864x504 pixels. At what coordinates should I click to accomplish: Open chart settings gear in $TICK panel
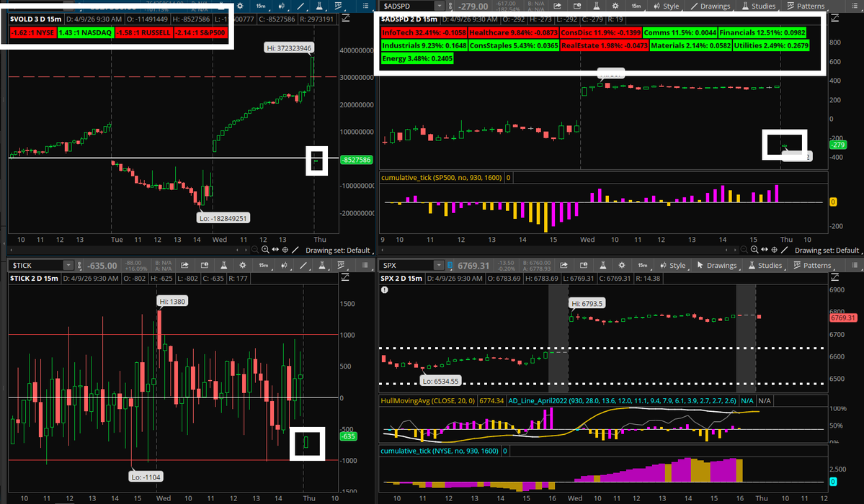click(x=243, y=266)
